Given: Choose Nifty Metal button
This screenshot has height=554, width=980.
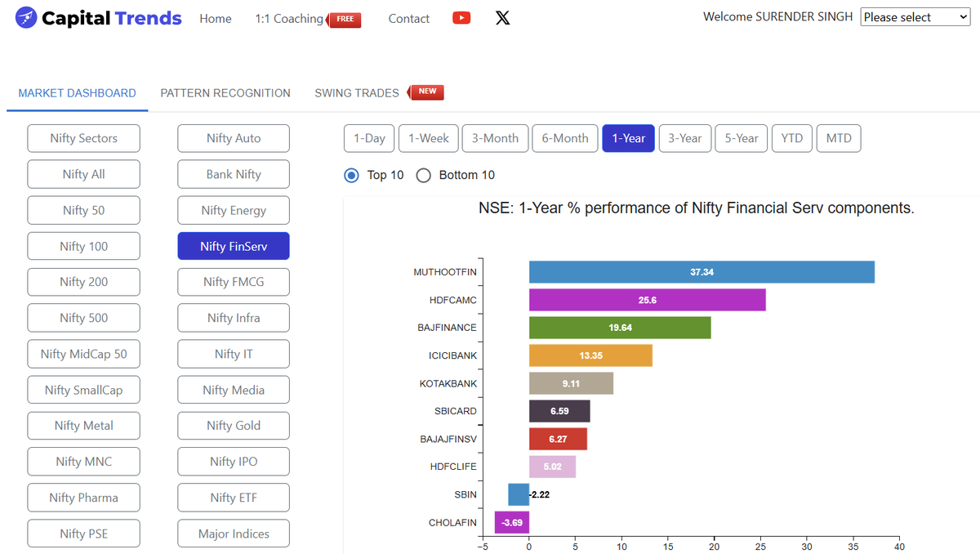Looking at the screenshot, I should 83,426.
